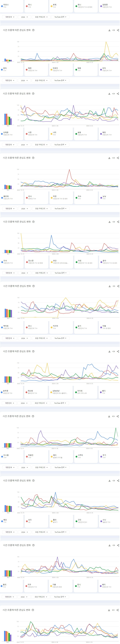120x644 pixels.
Task: Download the 윈터 group interest chart
Action: point(109,94)
